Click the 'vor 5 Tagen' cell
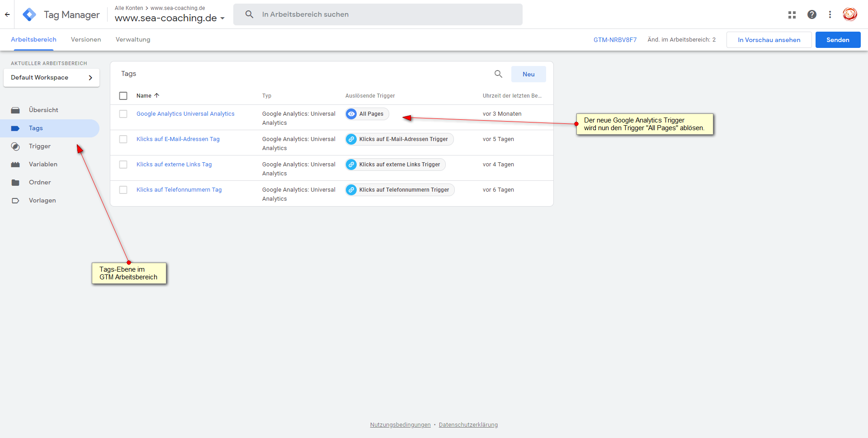This screenshot has width=868, height=438. (x=498, y=139)
